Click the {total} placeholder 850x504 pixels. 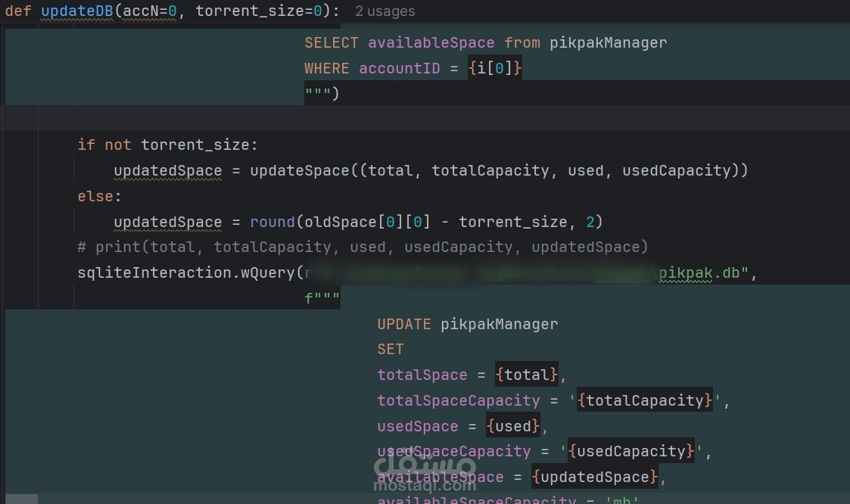click(x=527, y=375)
